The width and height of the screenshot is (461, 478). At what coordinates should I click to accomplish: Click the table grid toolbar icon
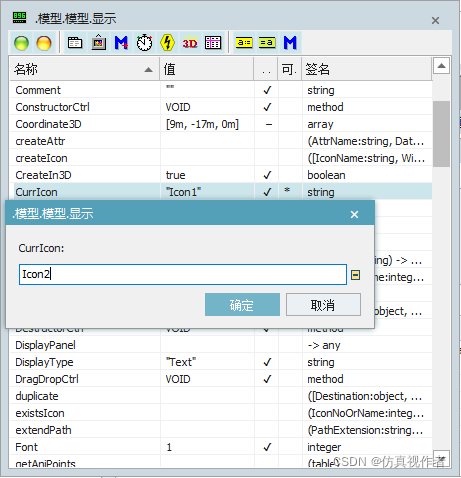click(213, 43)
